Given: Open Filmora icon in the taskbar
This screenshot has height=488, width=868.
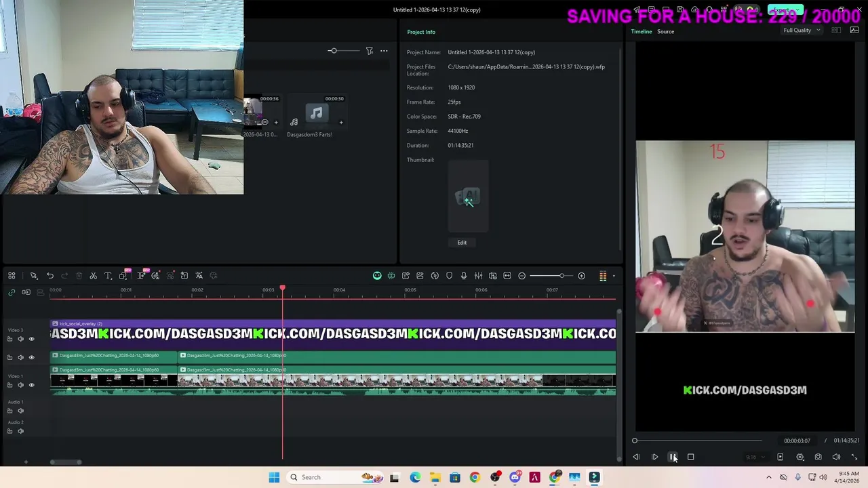Looking at the screenshot, I should click(x=594, y=477).
